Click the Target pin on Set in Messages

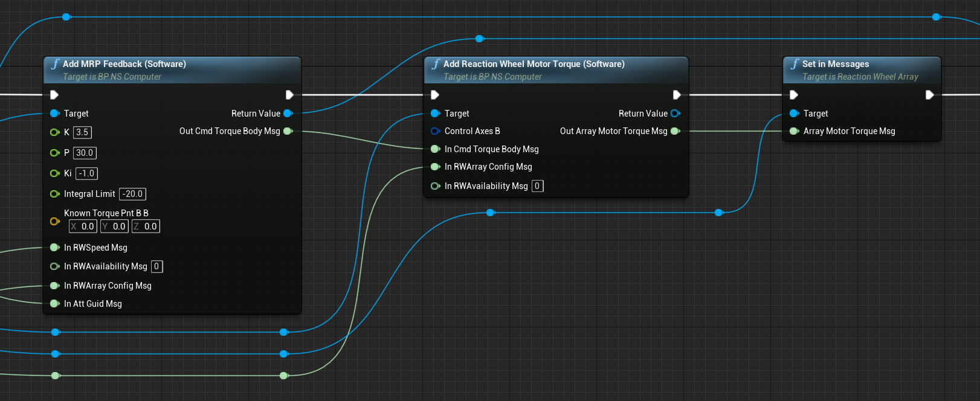794,114
